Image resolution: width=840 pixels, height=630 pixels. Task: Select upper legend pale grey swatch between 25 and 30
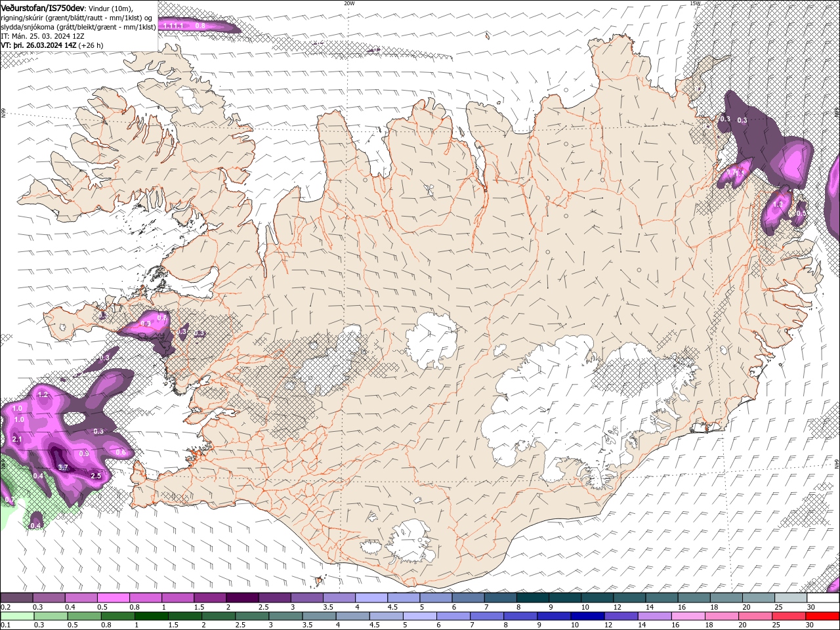(791, 598)
